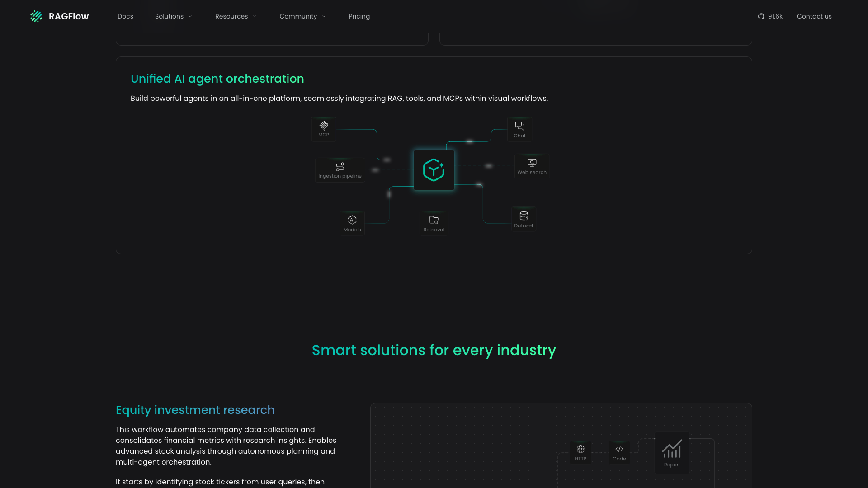Click the Equity investment research heading
Viewport: 868px width, 488px height.
coord(195,410)
